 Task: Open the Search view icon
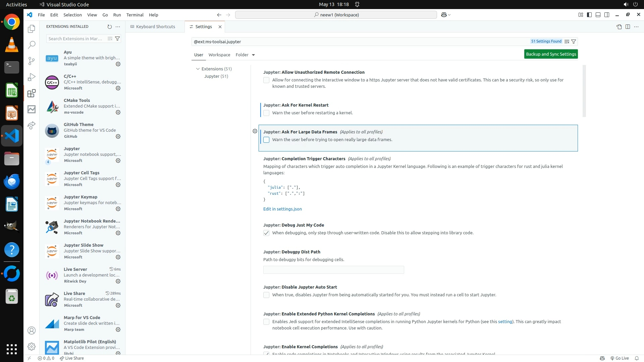[32, 45]
